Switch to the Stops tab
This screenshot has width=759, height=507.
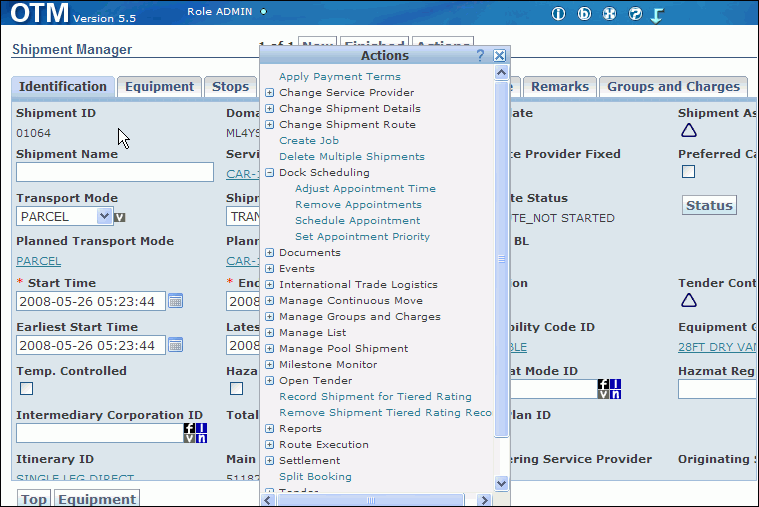230,87
